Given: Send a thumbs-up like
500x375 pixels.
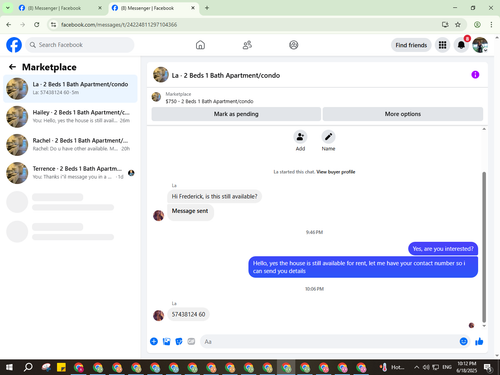Looking at the screenshot, I should 479,341.
